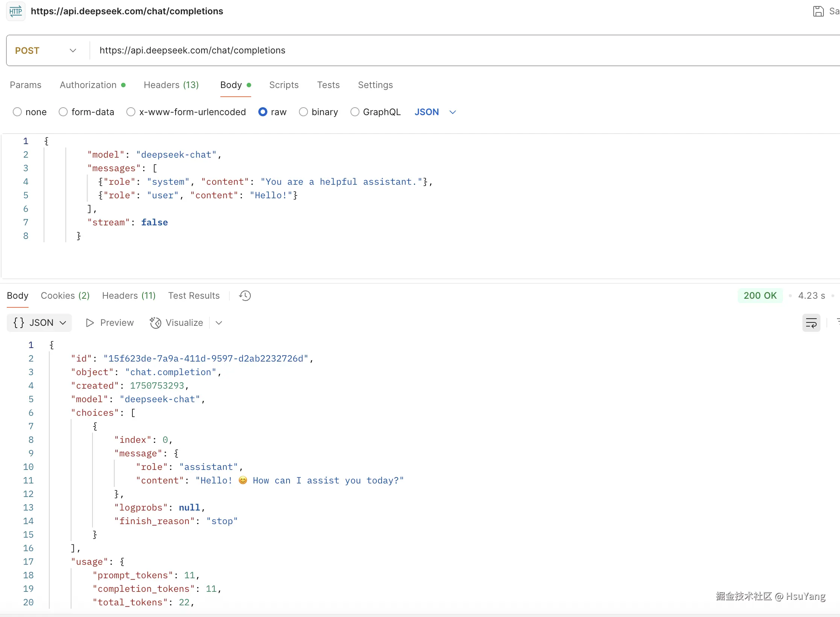Choose the binary body option
Screen dimensions: 840x617
(303, 112)
